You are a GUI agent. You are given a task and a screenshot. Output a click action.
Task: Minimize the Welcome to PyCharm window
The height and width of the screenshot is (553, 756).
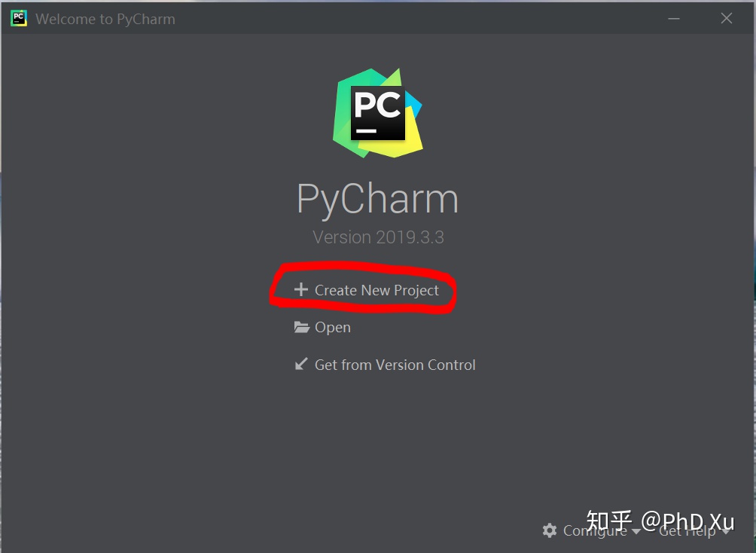coord(674,18)
